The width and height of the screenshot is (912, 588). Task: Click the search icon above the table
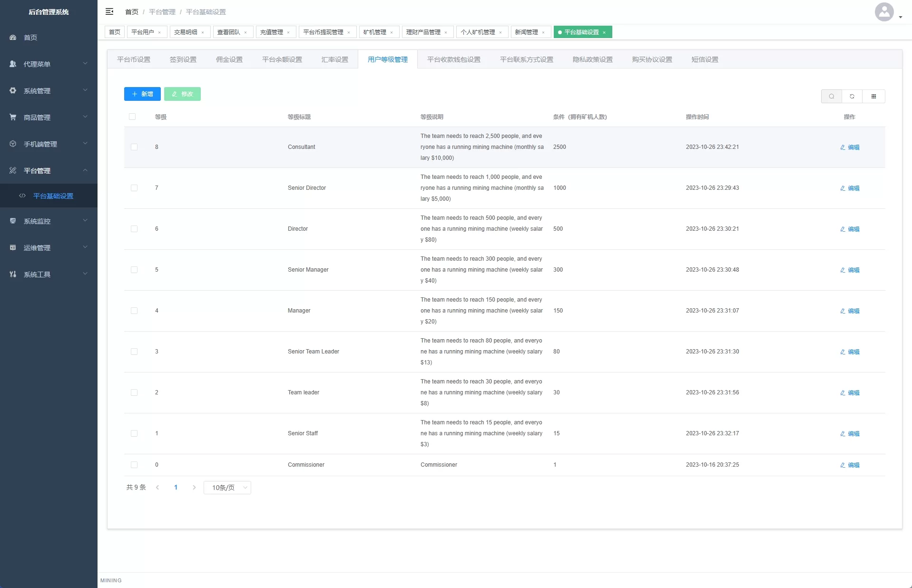[831, 97]
